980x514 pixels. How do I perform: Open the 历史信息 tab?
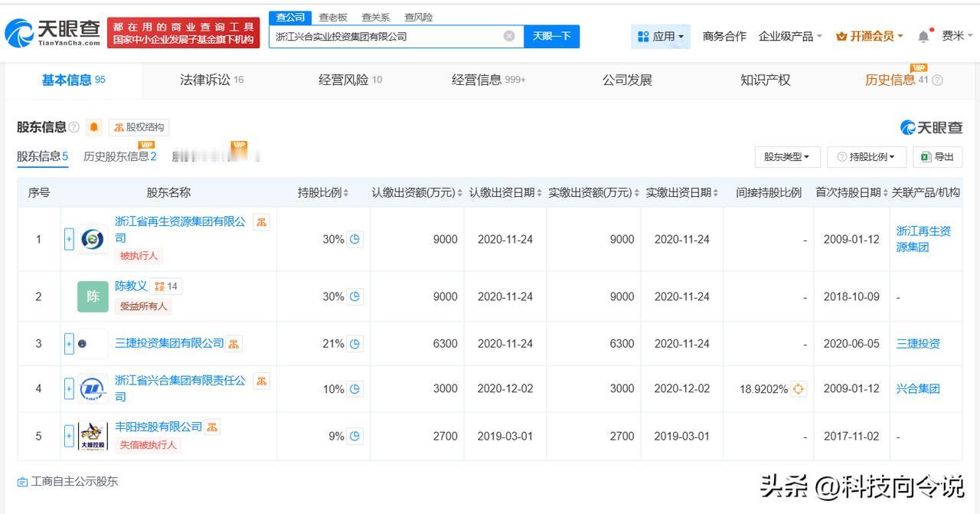[x=897, y=80]
